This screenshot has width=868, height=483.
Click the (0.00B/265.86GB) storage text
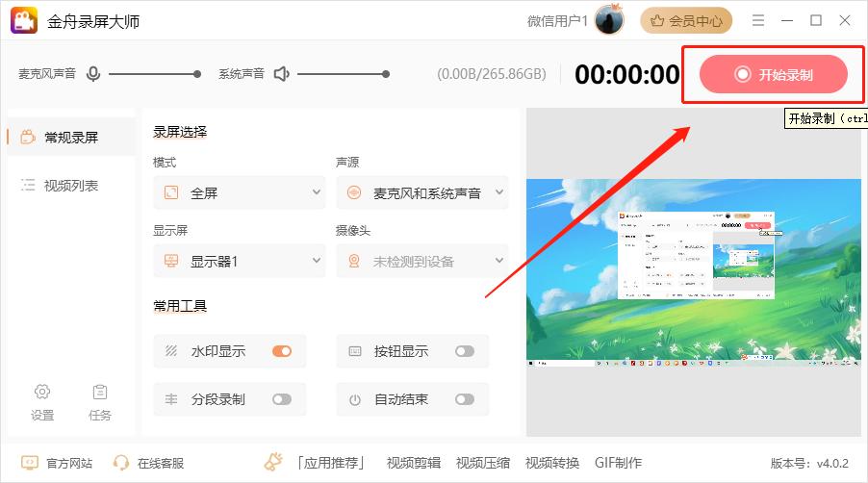pyautogui.click(x=492, y=73)
